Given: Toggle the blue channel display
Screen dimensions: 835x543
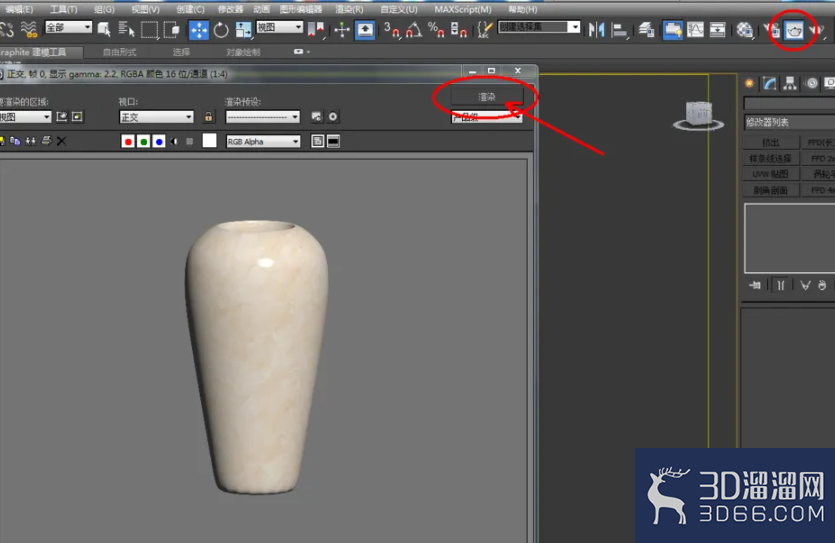Looking at the screenshot, I should [x=159, y=141].
